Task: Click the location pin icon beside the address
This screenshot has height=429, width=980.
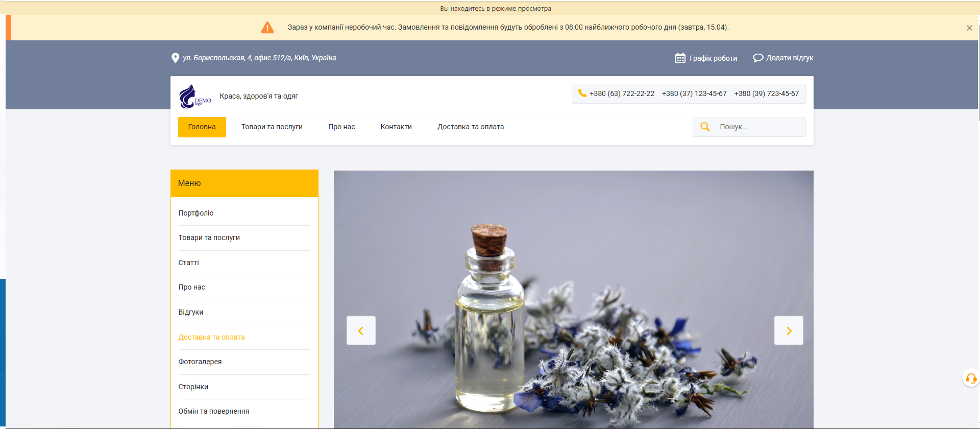Action: click(x=175, y=58)
